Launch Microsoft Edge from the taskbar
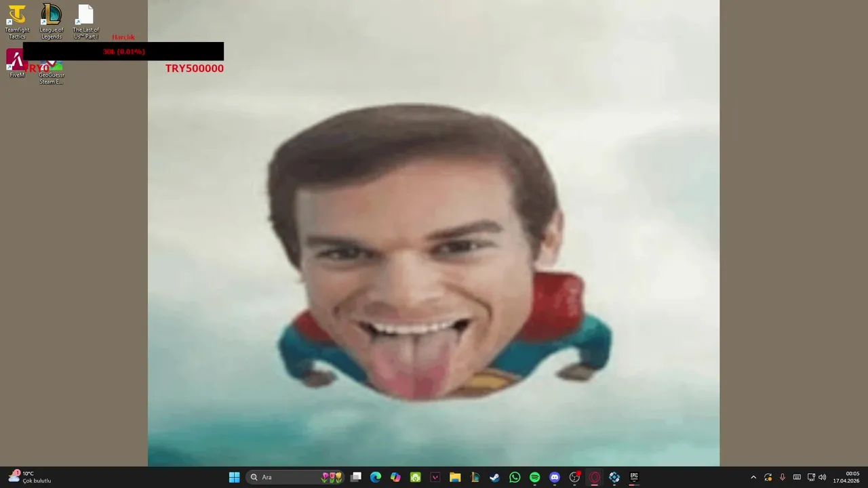Viewport: 868px width, 488px height. tap(376, 477)
